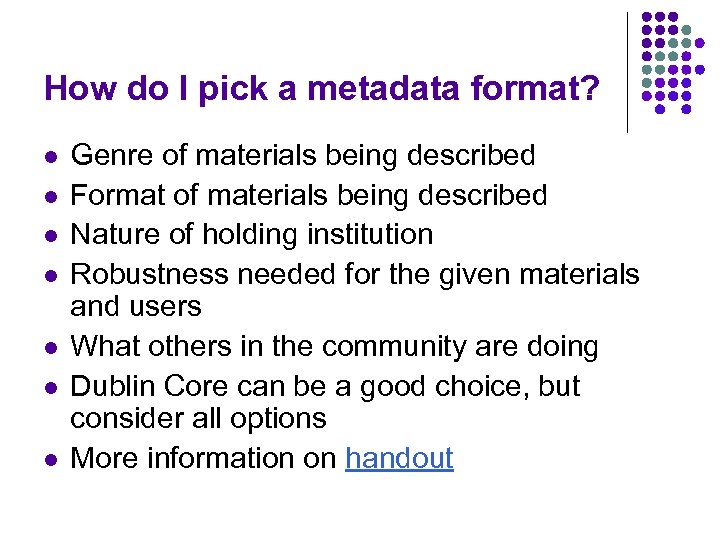Click the bullet beside 'Nature of holding institution'

coord(49,237)
